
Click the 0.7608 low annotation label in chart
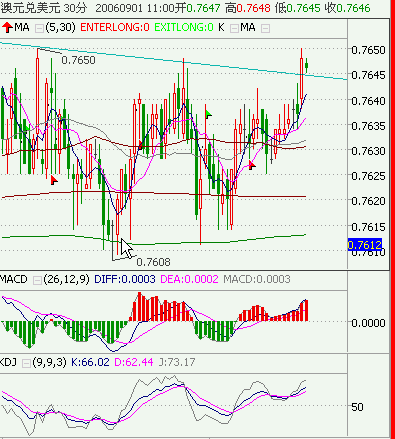[x=153, y=262]
